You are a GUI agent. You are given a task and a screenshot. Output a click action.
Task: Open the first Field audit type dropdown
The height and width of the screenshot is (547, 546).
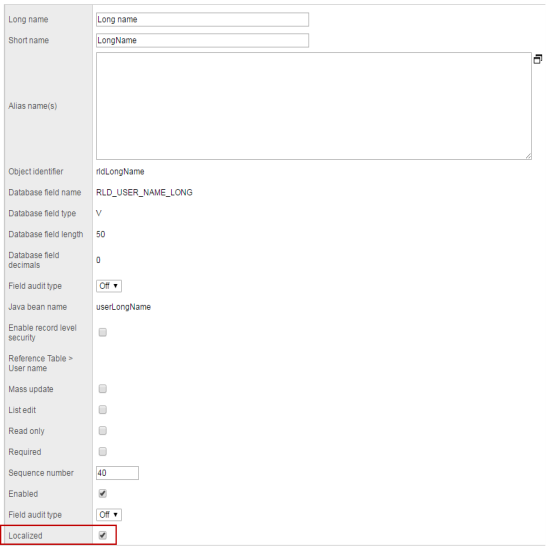coord(109,286)
